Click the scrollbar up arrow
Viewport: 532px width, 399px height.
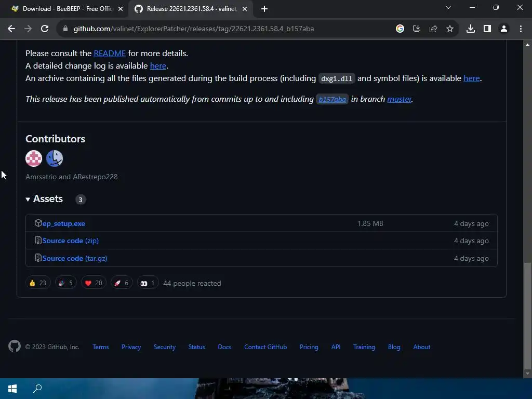[x=527, y=45]
